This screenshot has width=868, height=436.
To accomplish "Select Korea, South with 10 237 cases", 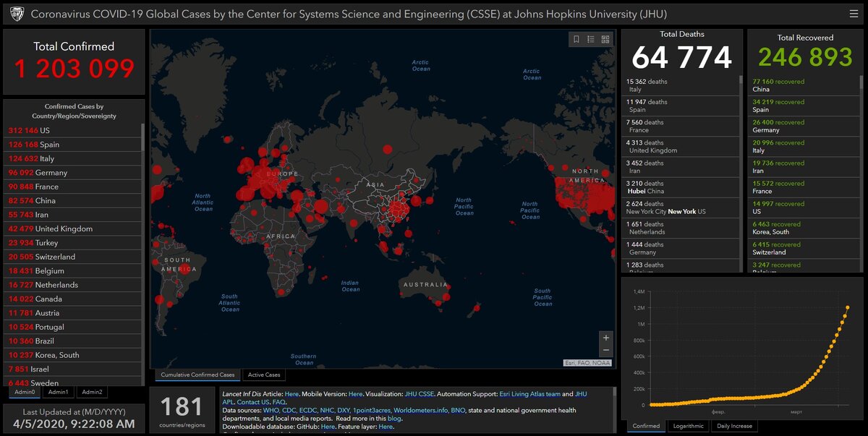I will (x=72, y=355).
